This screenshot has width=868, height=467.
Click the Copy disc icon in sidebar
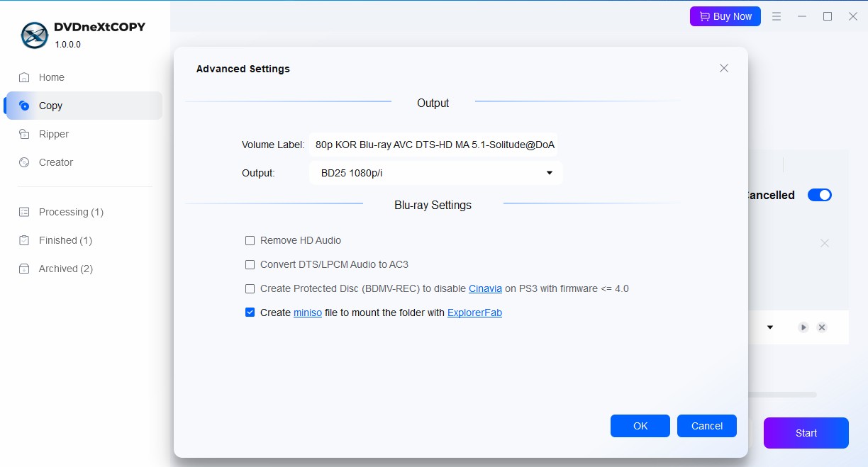pos(25,106)
